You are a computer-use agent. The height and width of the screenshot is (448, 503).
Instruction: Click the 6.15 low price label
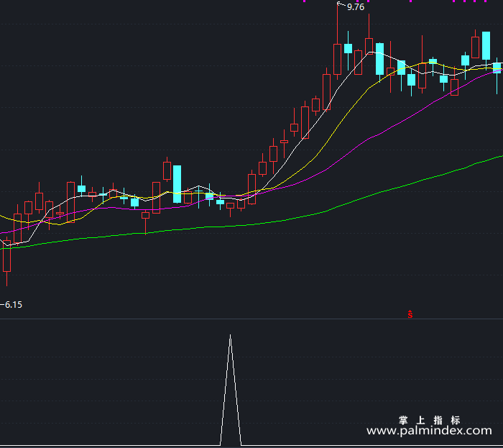tap(14, 305)
